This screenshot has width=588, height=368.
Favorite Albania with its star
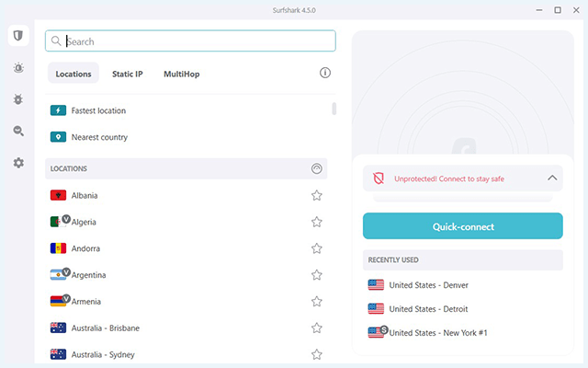click(x=317, y=195)
